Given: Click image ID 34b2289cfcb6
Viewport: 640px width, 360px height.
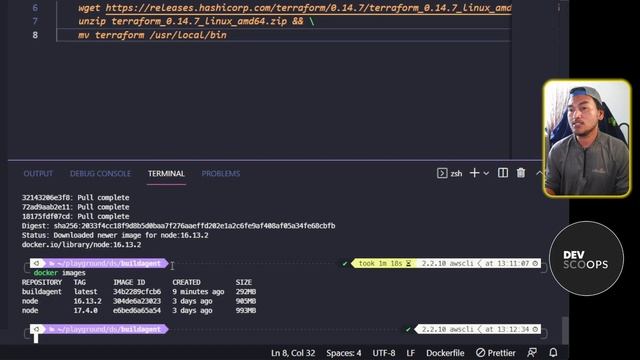Looking at the screenshot, I should pyautogui.click(x=137, y=292).
